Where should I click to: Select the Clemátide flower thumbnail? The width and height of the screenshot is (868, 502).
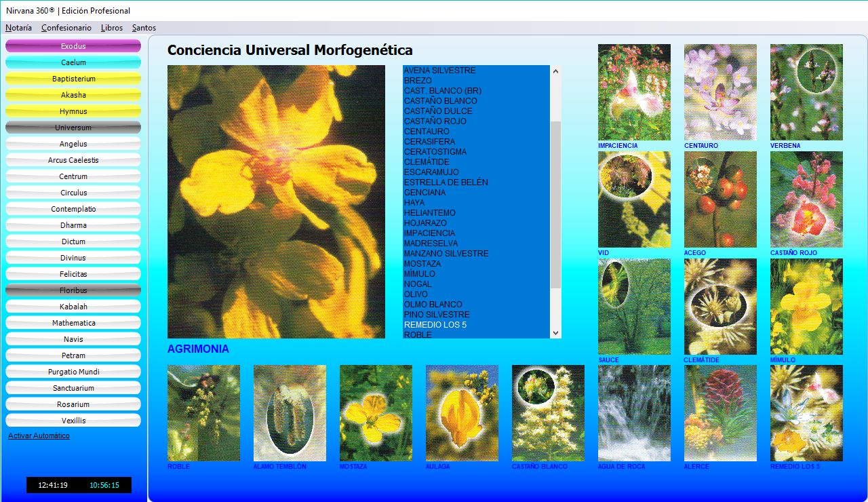720,307
